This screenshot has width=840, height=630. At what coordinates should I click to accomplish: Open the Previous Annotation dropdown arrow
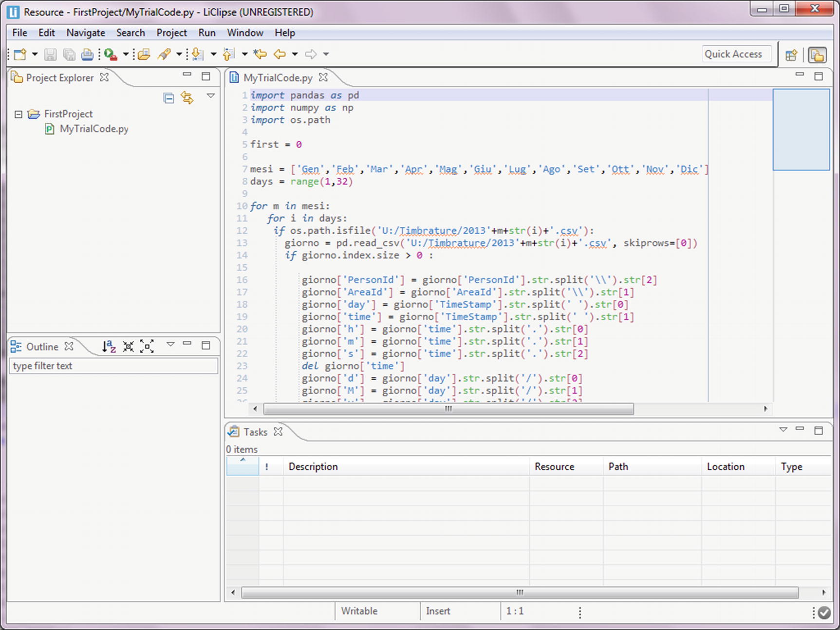point(244,54)
